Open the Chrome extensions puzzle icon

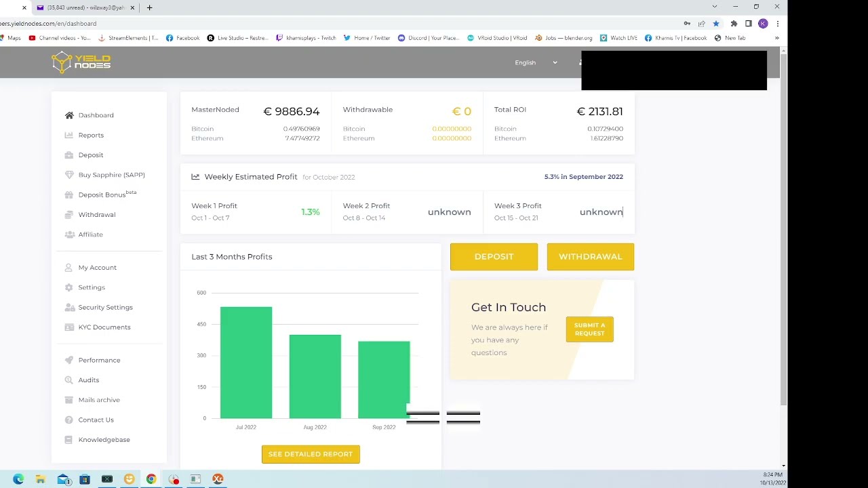click(x=734, y=23)
